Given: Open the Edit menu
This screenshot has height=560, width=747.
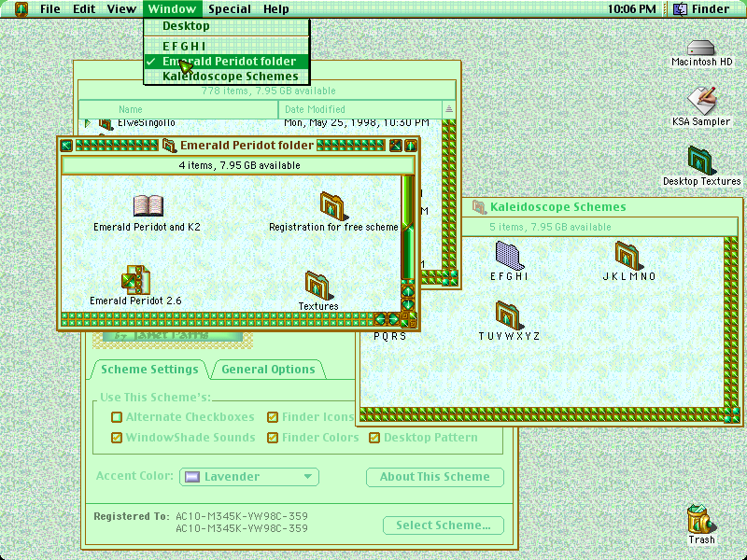Looking at the screenshot, I should pyautogui.click(x=84, y=9).
